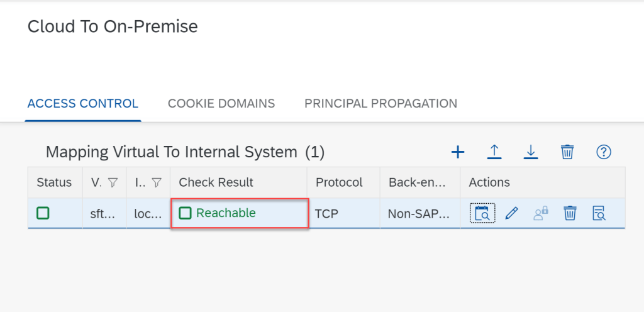Viewport: 644px width, 312px height.
Task: Show mapping details with the magnifier document icon
Action: point(599,214)
